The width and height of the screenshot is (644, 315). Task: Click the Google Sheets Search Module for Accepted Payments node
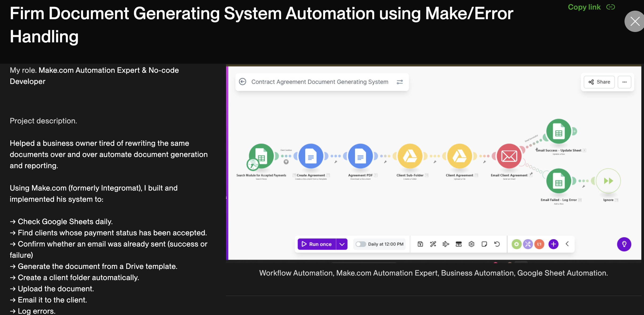coord(262,156)
